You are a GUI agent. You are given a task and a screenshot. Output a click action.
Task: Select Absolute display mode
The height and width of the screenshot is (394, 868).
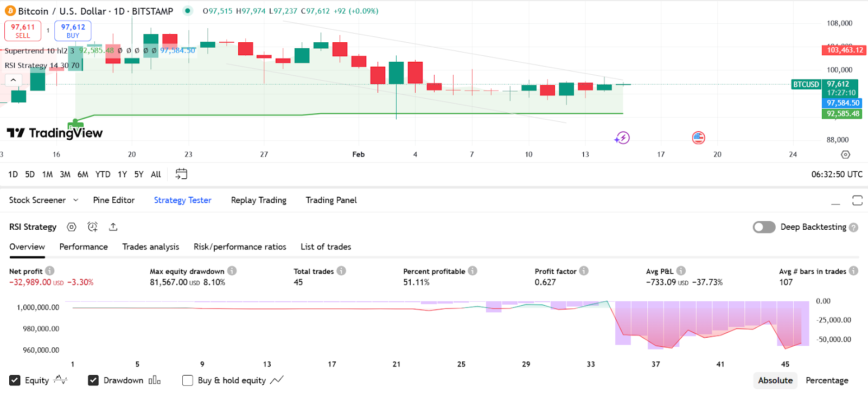[x=775, y=380]
